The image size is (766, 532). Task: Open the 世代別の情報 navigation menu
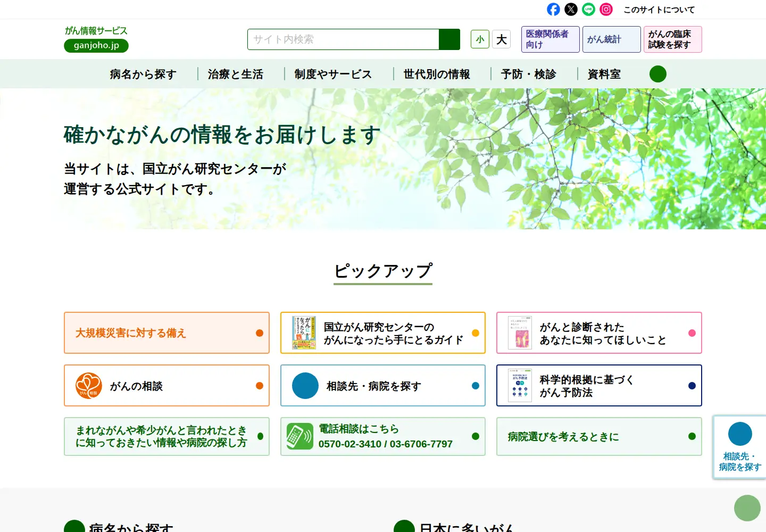[437, 74]
